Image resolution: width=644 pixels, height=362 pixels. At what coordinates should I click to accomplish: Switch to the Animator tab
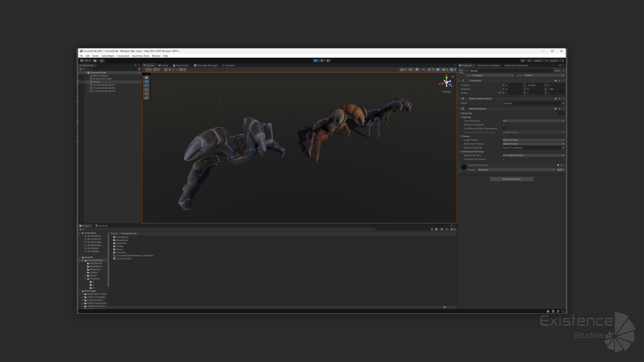coord(229,66)
